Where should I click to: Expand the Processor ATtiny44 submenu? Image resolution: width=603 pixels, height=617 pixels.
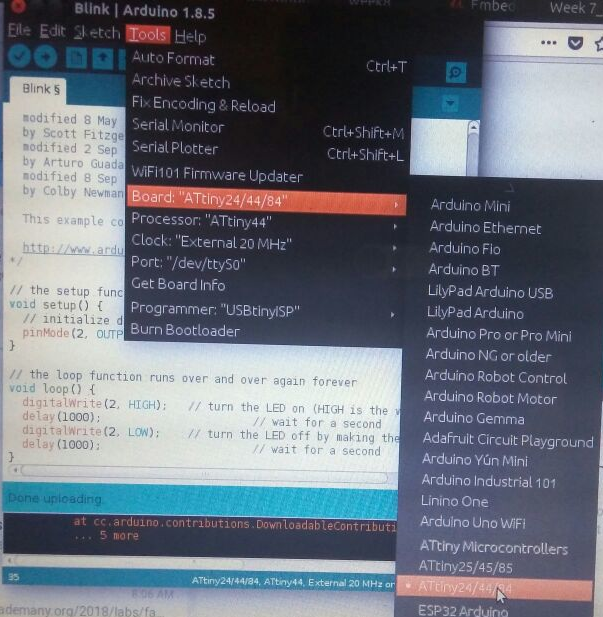point(265,221)
